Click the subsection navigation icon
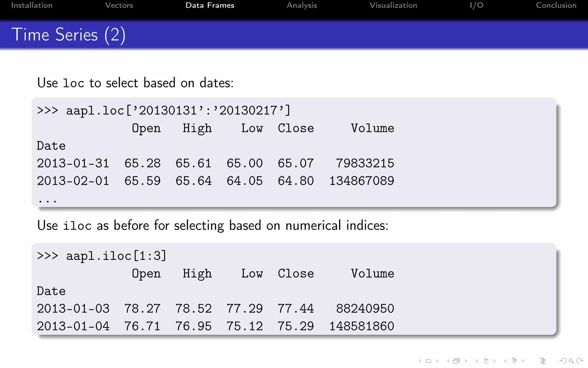 pyautogui.click(x=486, y=361)
